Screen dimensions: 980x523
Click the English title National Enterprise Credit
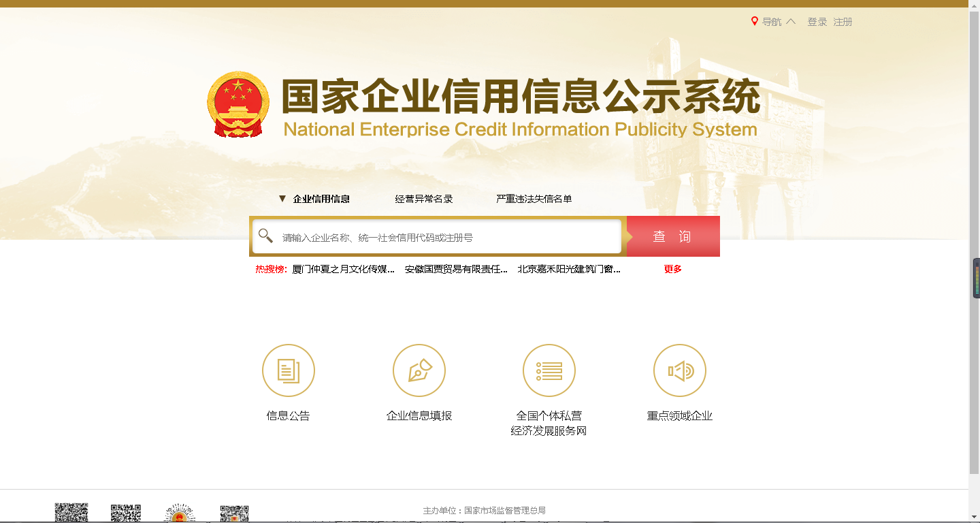[520, 129]
